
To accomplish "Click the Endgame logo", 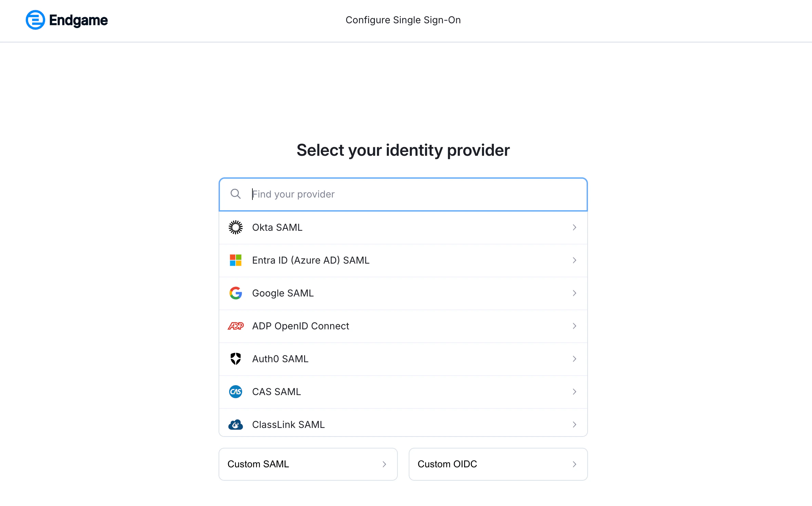I will pos(67,20).
